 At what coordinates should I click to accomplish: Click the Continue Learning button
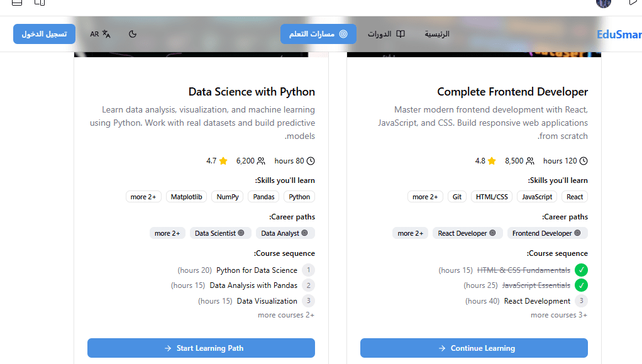coord(474,348)
